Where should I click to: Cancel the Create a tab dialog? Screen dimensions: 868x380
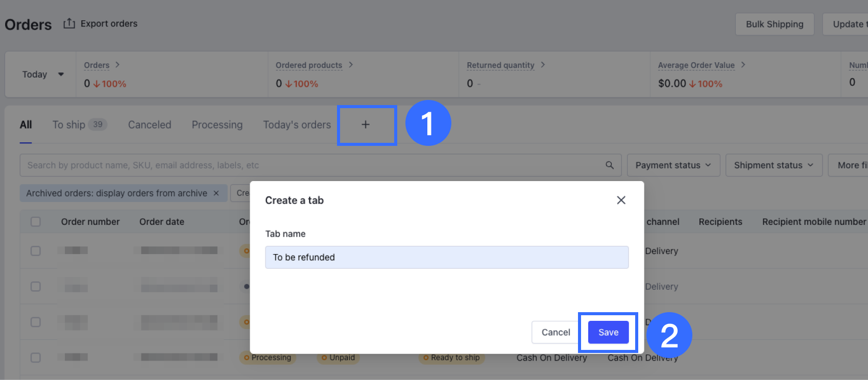pos(556,333)
